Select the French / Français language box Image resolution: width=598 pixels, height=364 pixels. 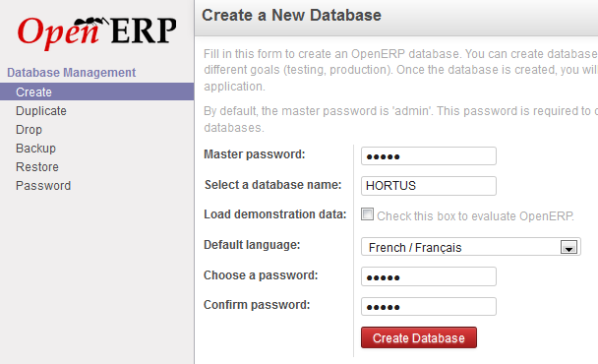[x=470, y=247]
